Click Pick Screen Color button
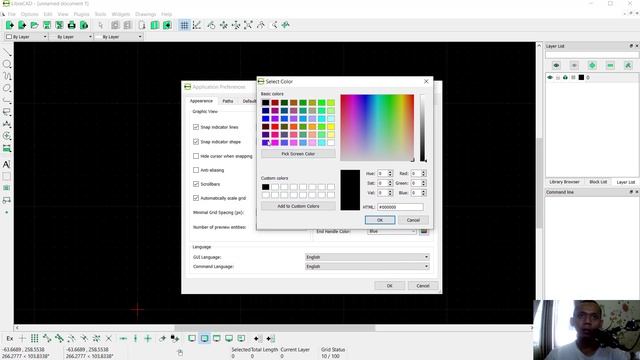Viewport: 640px width, 360px height. click(298, 154)
